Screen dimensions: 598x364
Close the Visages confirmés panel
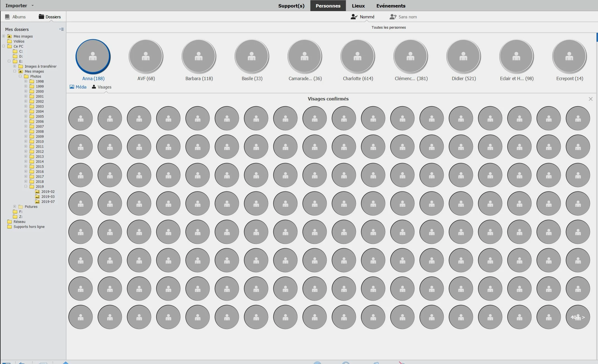click(590, 99)
